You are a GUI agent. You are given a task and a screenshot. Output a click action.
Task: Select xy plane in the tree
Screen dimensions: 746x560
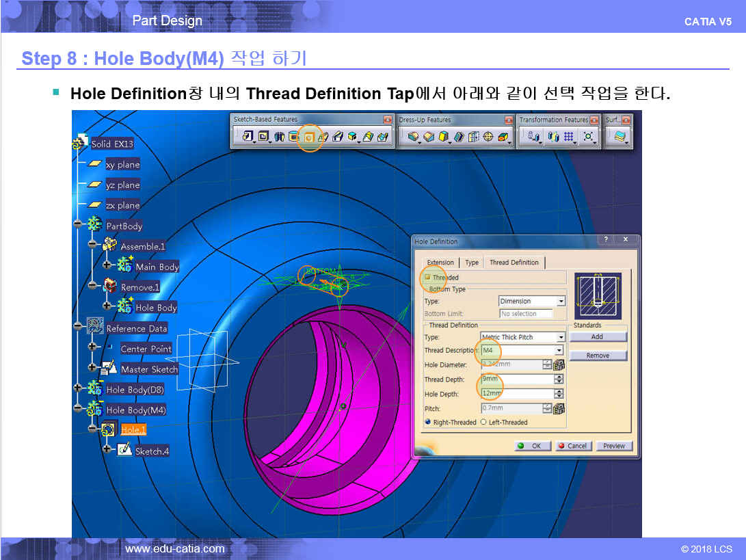pos(123,165)
